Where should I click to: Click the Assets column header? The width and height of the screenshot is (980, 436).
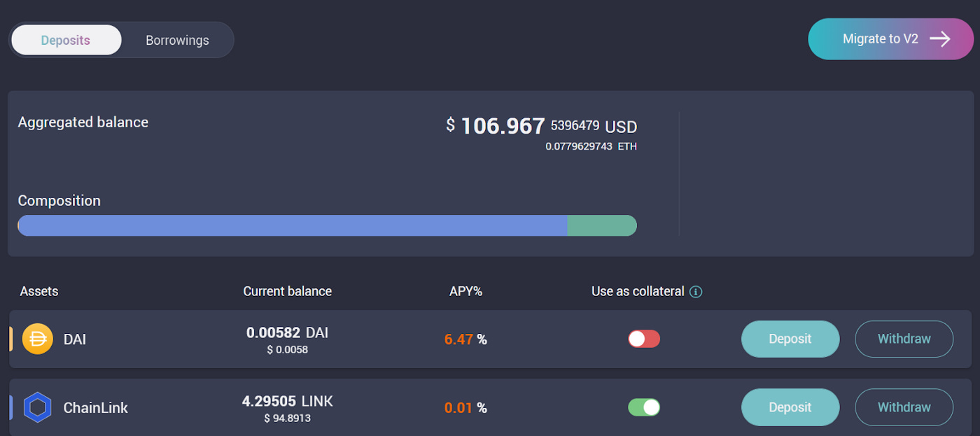[x=39, y=291]
